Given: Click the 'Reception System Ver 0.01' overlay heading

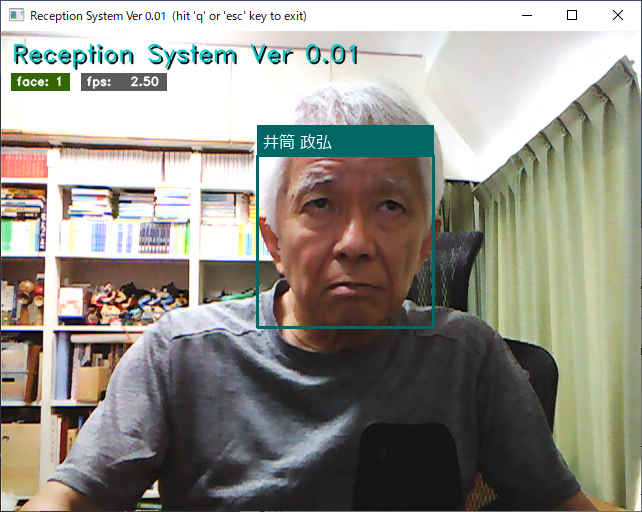Looking at the screenshot, I should [x=185, y=55].
